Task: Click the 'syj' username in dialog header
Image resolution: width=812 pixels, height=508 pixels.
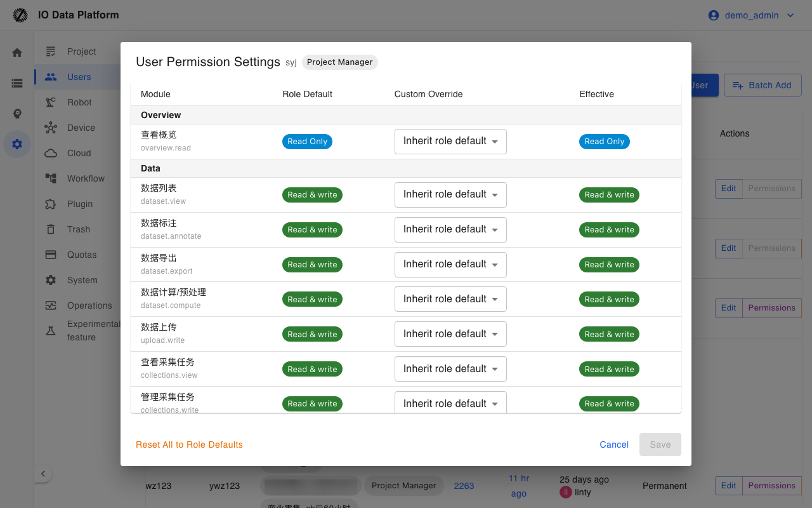Action: click(x=291, y=63)
